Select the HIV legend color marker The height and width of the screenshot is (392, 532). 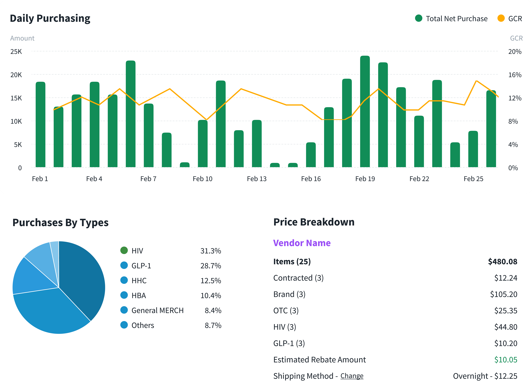pos(124,251)
